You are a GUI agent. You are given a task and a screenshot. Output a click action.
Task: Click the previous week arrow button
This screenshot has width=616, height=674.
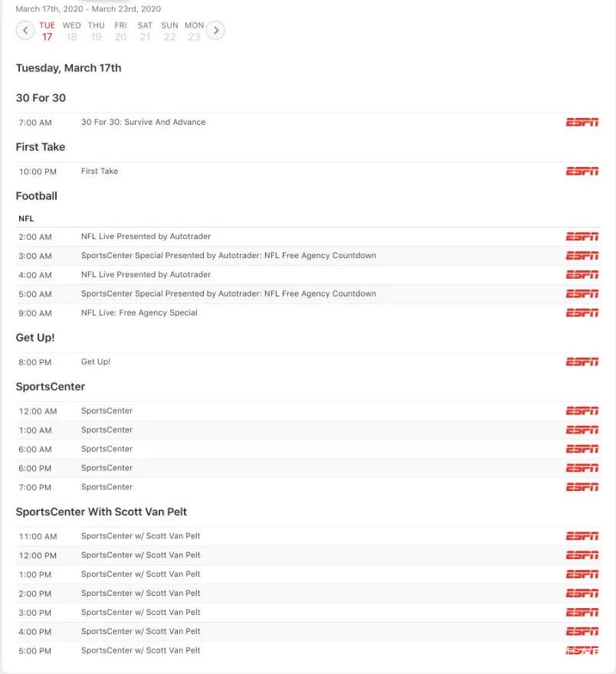tap(25, 31)
